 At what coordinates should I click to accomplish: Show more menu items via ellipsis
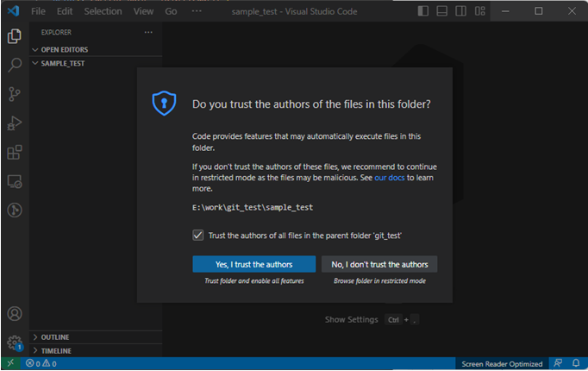[x=197, y=11]
